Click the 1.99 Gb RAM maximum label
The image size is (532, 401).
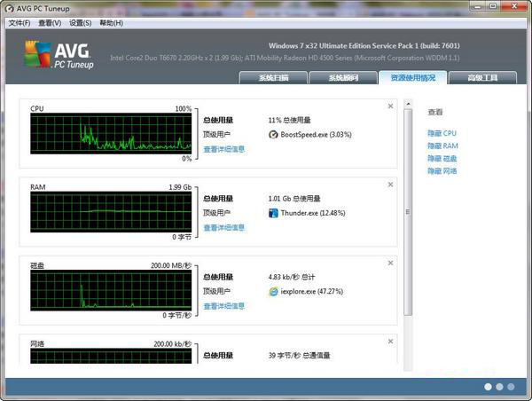click(x=180, y=187)
